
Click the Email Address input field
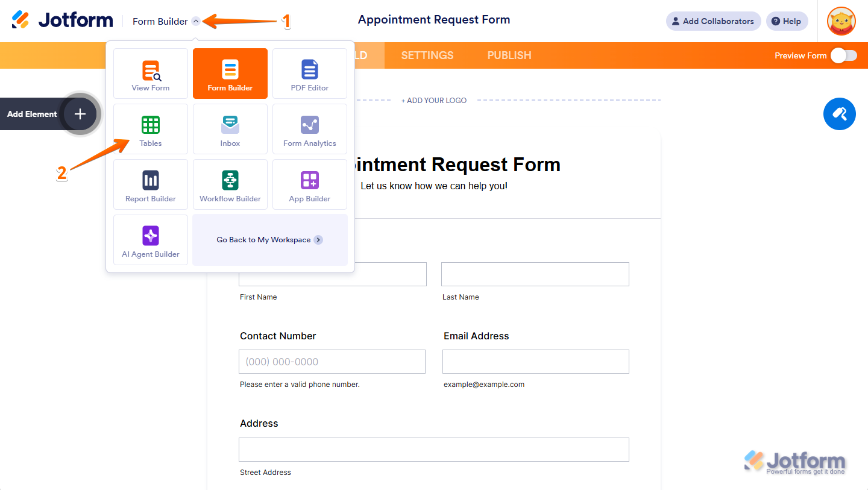point(535,362)
